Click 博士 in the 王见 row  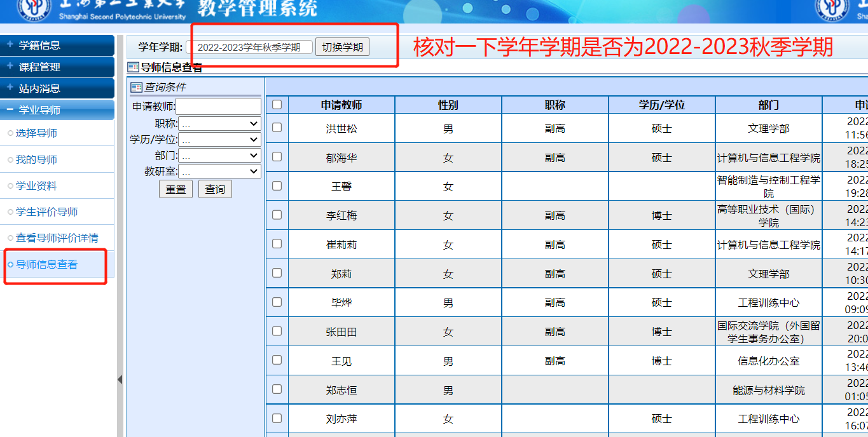pos(662,361)
